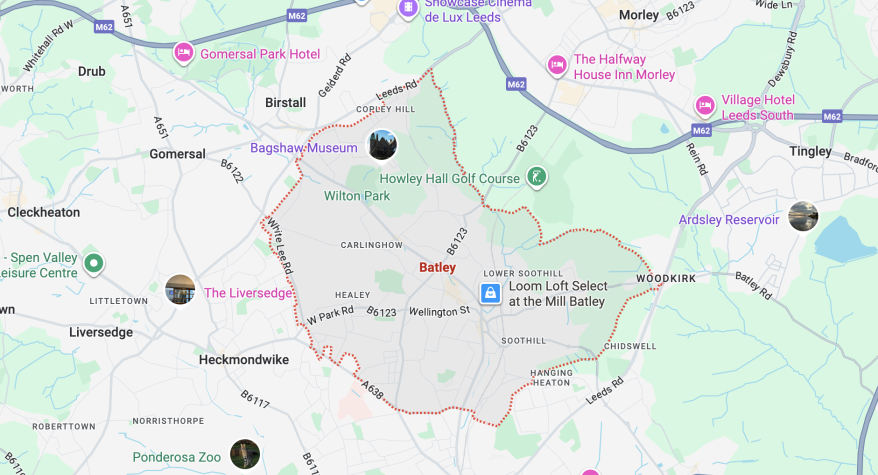Select the Woodkirk area label

coord(666,278)
